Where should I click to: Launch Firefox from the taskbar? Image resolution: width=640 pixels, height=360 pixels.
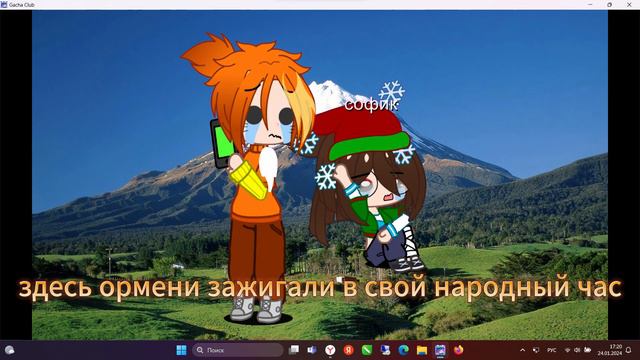pyautogui.click(x=458, y=350)
